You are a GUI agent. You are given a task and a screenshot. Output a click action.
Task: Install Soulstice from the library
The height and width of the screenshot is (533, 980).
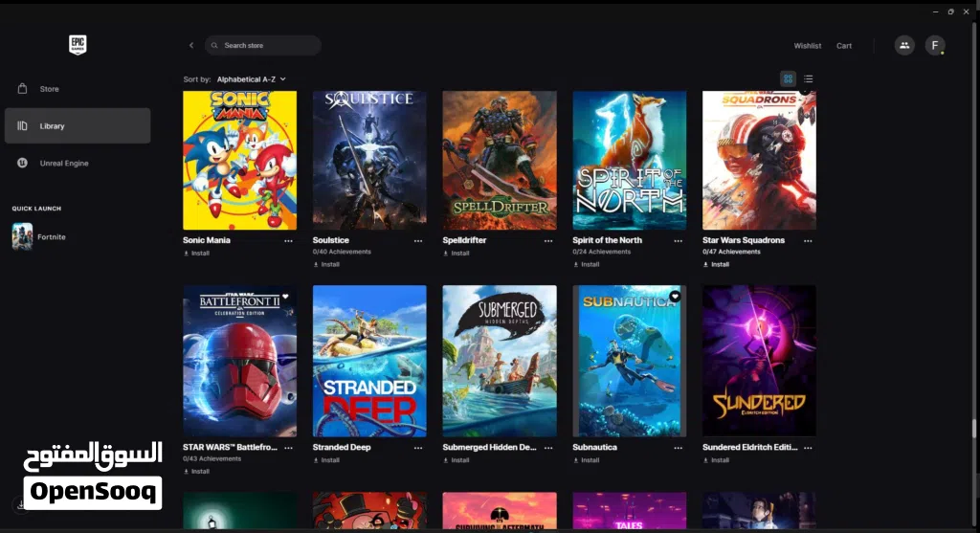326,264
